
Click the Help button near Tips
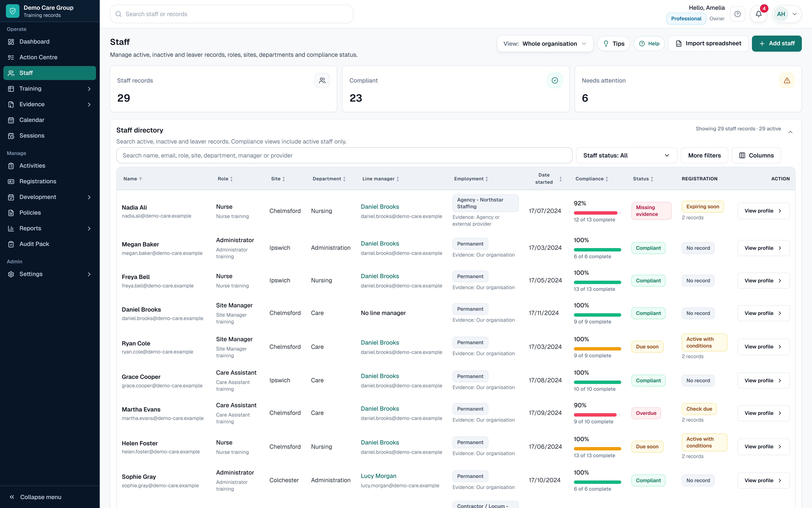(649, 44)
